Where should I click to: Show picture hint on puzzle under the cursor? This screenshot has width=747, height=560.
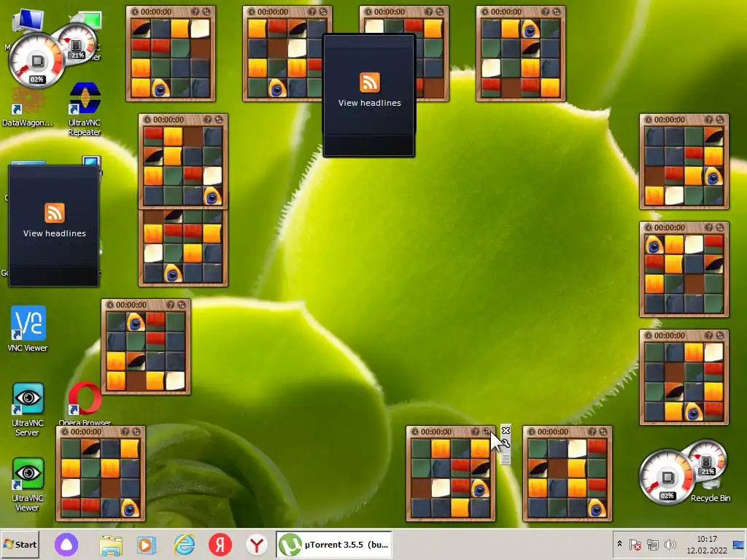476,432
